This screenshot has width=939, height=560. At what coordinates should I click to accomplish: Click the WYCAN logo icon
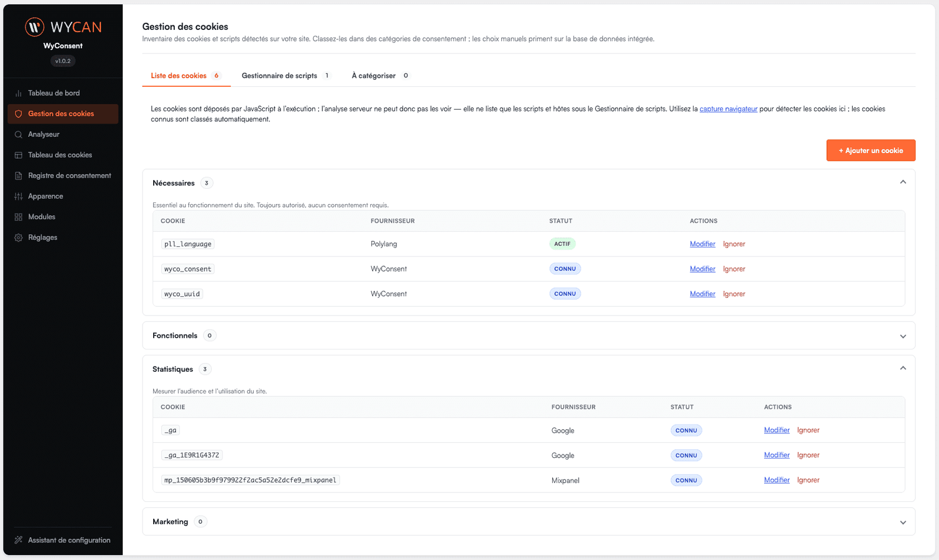click(x=35, y=26)
